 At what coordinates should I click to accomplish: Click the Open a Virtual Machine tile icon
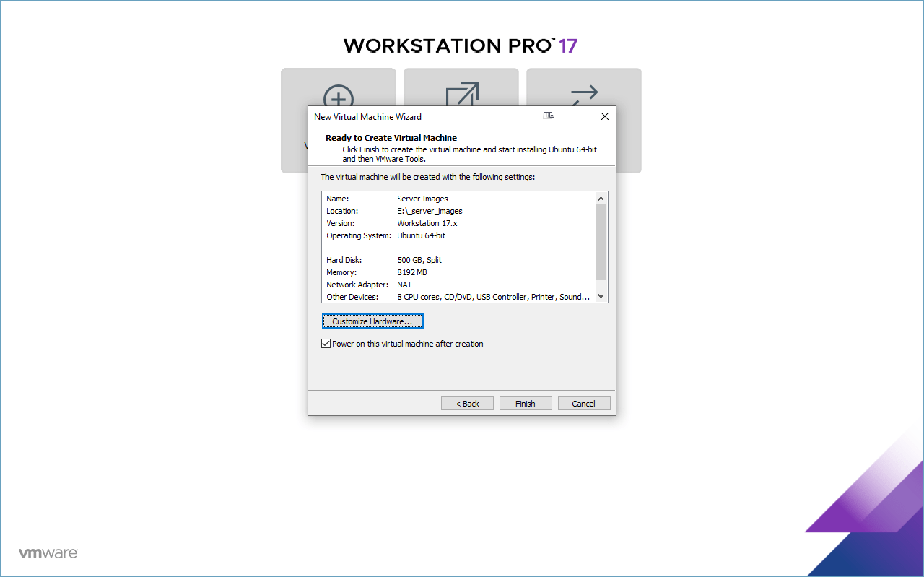(x=461, y=95)
